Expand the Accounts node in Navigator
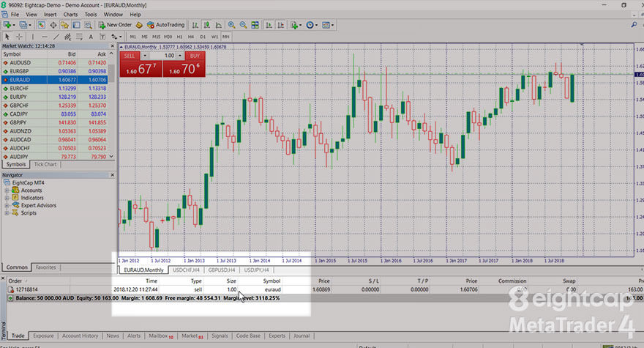The height and width of the screenshot is (348, 644). [x=7, y=190]
